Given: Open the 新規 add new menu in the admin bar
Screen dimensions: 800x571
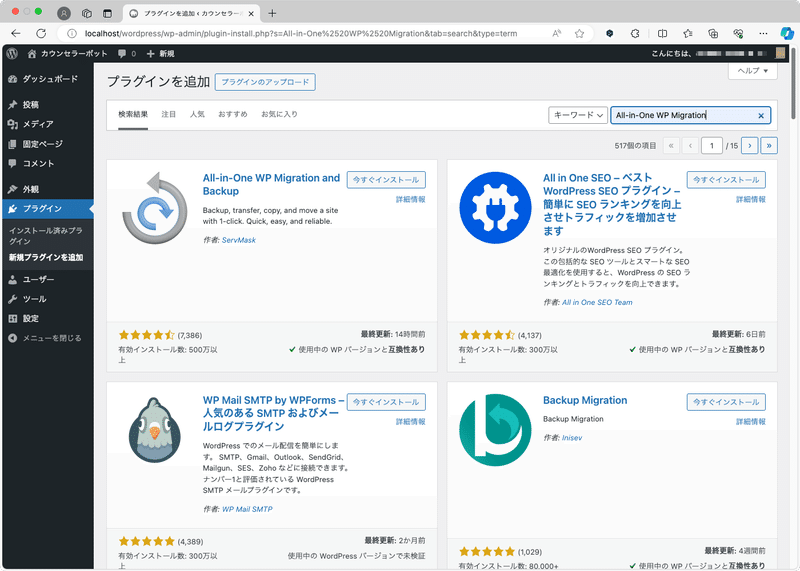Looking at the screenshot, I should (160, 54).
